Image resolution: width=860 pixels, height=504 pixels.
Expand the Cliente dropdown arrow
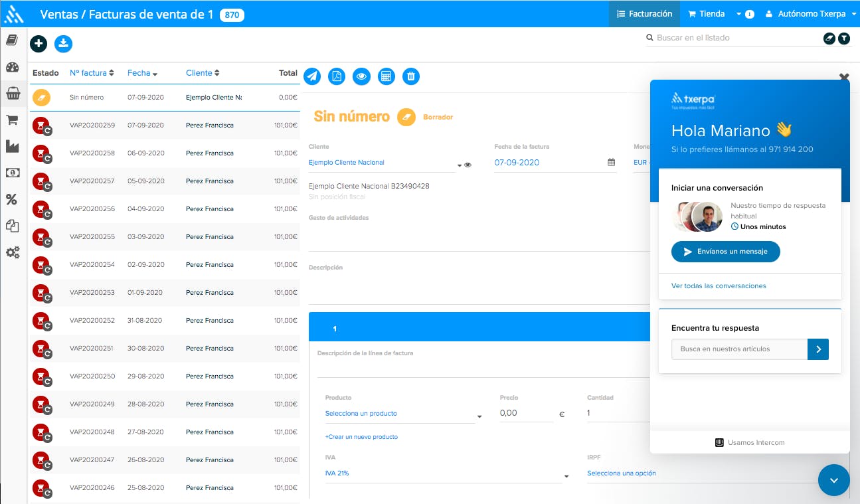click(458, 165)
